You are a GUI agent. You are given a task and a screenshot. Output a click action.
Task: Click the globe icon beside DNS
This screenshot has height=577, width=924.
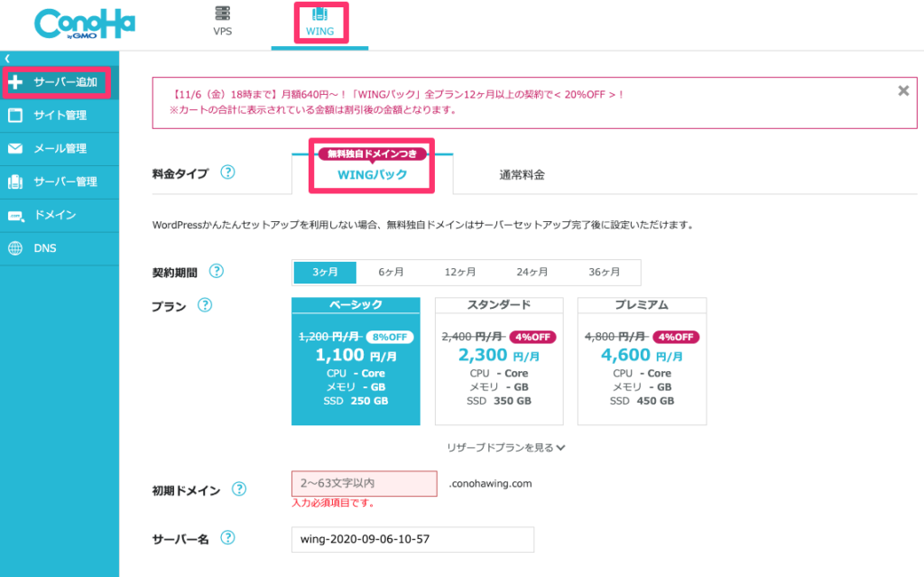click(15, 248)
